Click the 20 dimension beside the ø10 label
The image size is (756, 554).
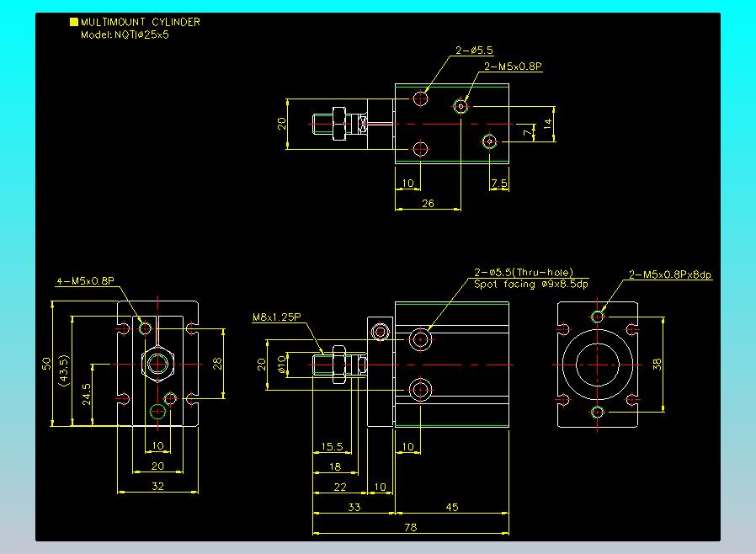pyautogui.click(x=262, y=365)
